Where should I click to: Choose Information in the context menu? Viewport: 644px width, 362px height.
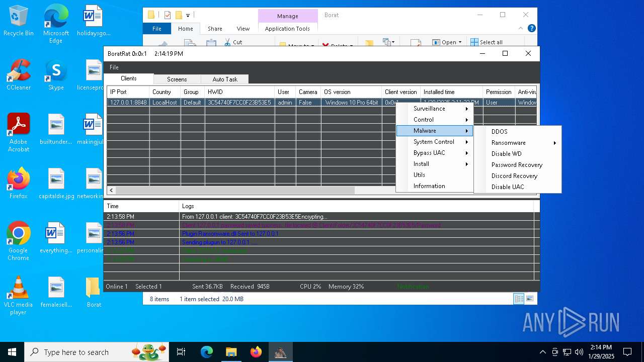(x=435, y=186)
